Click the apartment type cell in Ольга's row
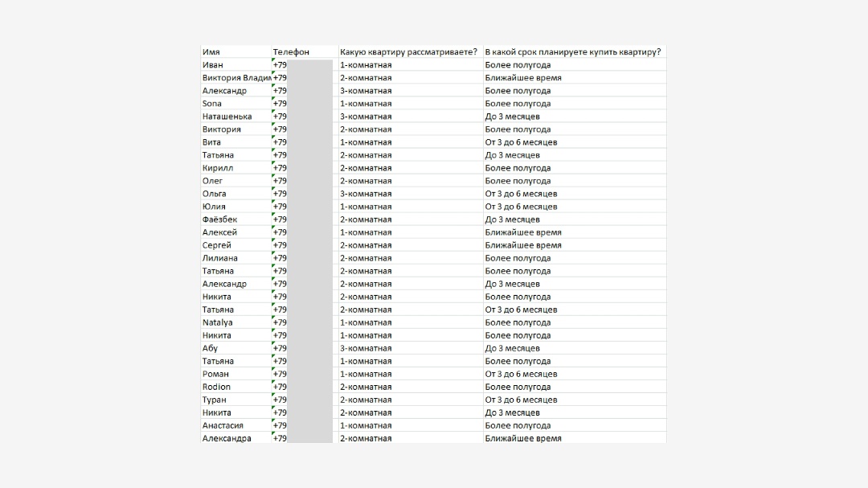The width and height of the screenshot is (868, 488). click(410, 194)
